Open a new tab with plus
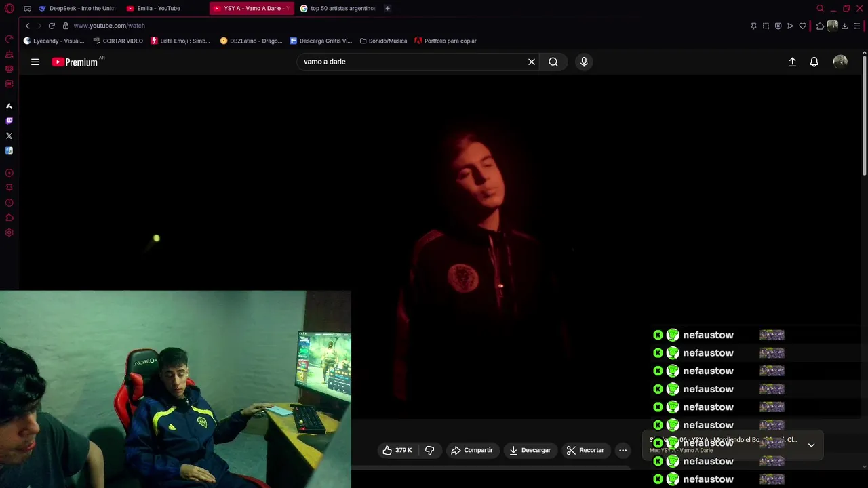This screenshot has width=868, height=488. click(x=387, y=8)
